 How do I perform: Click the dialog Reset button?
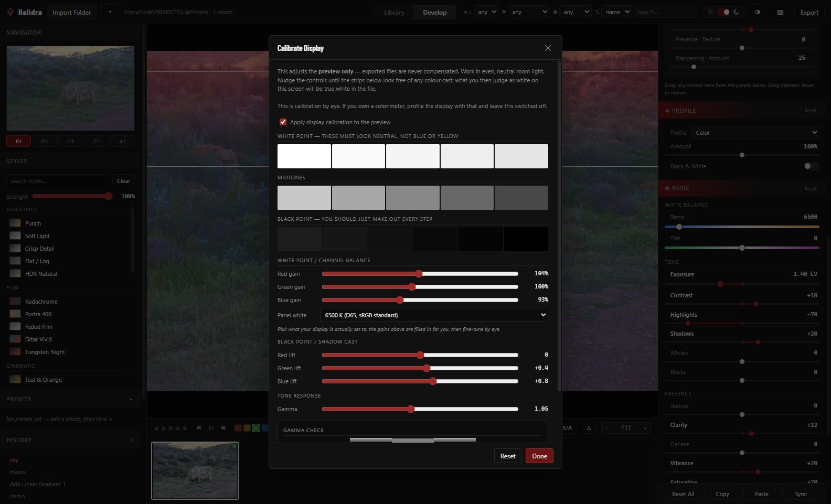click(508, 456)
